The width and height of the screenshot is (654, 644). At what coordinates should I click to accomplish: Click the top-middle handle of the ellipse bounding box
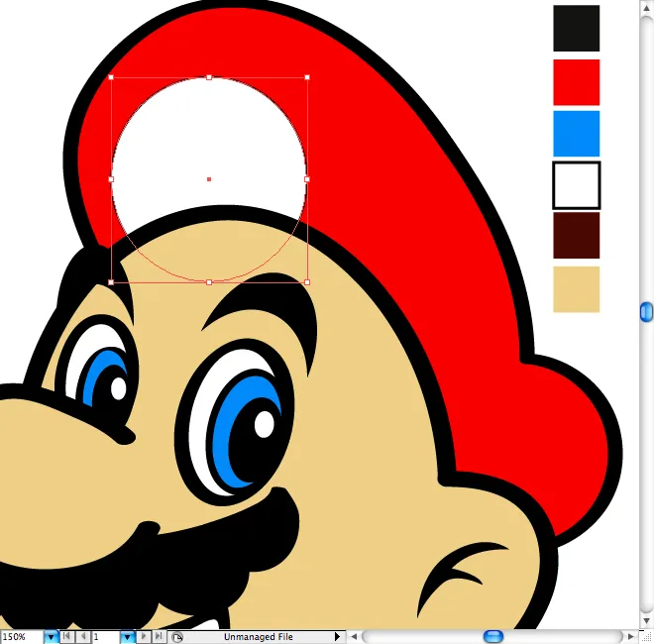pos(209,77)
